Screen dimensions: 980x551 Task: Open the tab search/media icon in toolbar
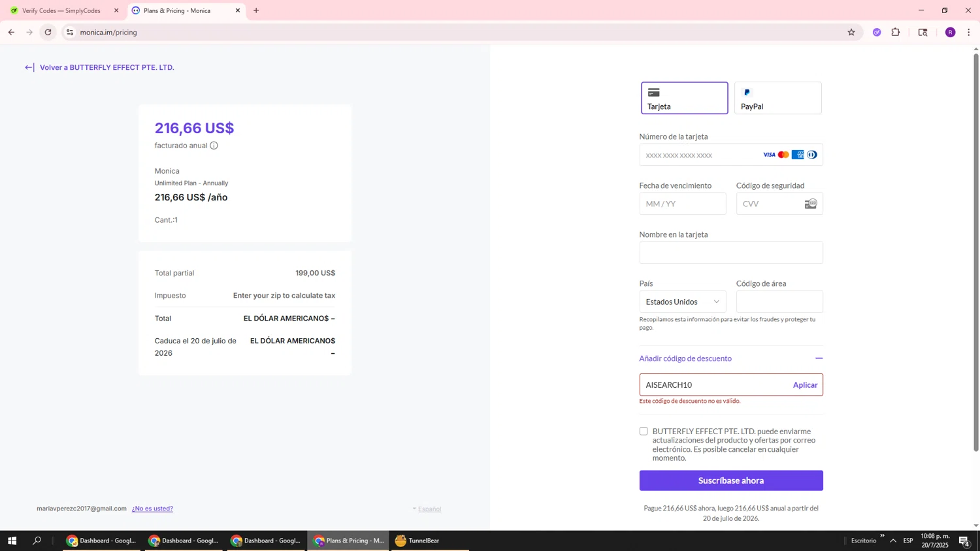pyautogui.click(x=923, y=32)
